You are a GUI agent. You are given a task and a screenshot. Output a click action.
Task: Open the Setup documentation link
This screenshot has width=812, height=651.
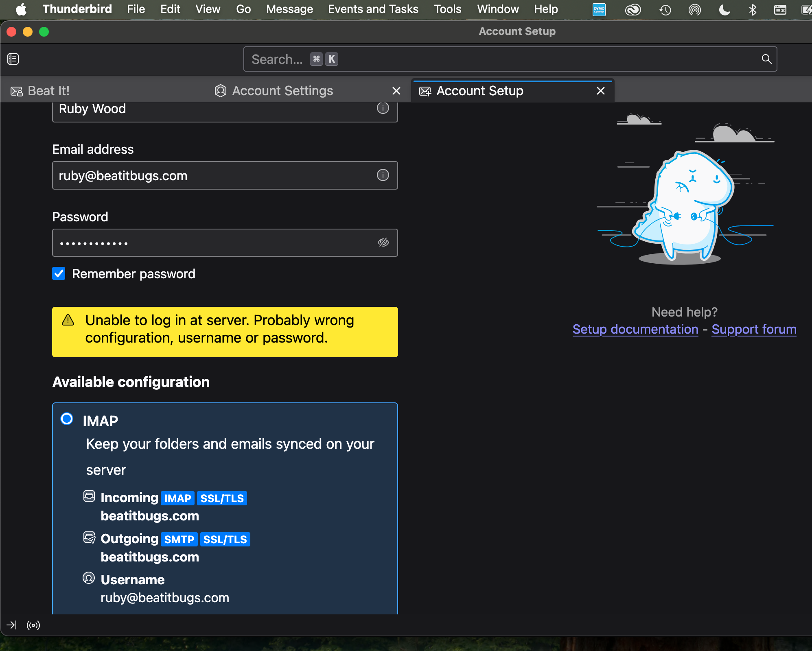click(x=635, y=329)
